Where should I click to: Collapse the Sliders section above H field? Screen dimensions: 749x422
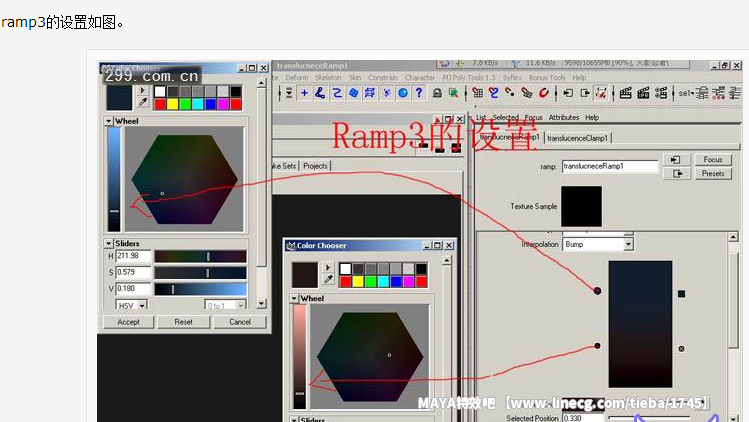point(108,243)
